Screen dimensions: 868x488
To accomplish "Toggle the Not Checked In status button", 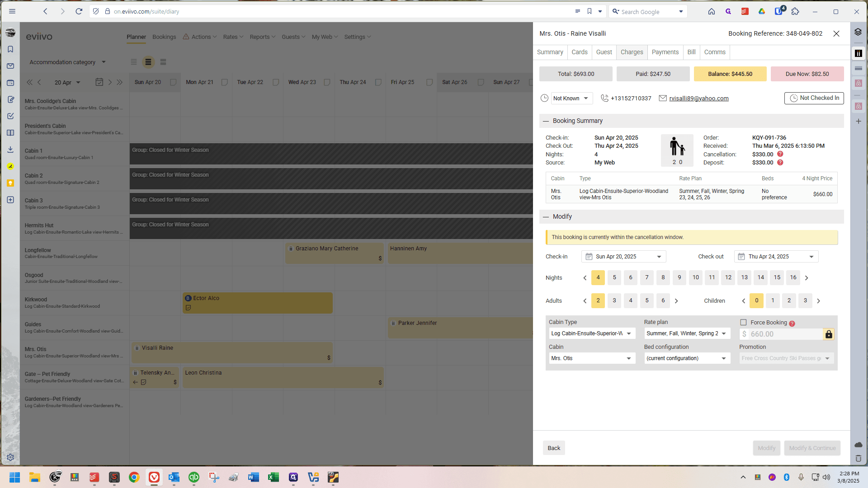I will (814, 98).
